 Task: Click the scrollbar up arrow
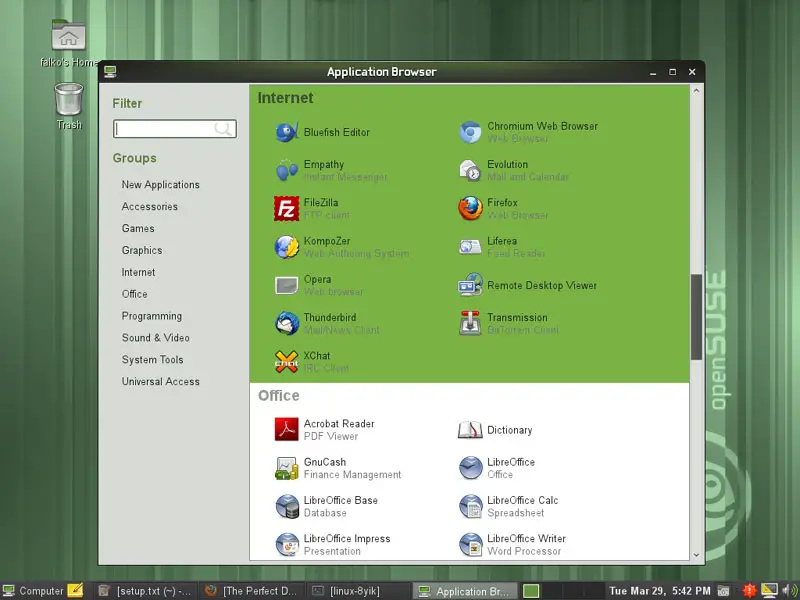click(696, 91)
